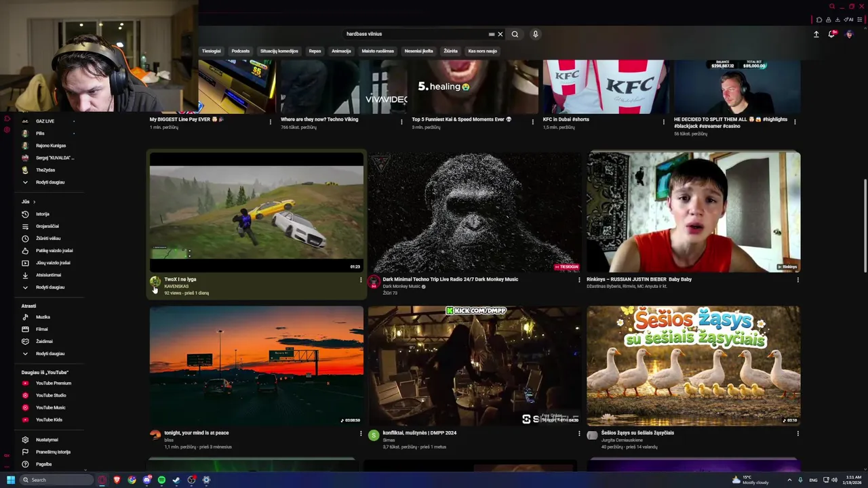868x488 pixels.
Task: Select the Situacijų komedijos chip
Action: coord(279,51)
